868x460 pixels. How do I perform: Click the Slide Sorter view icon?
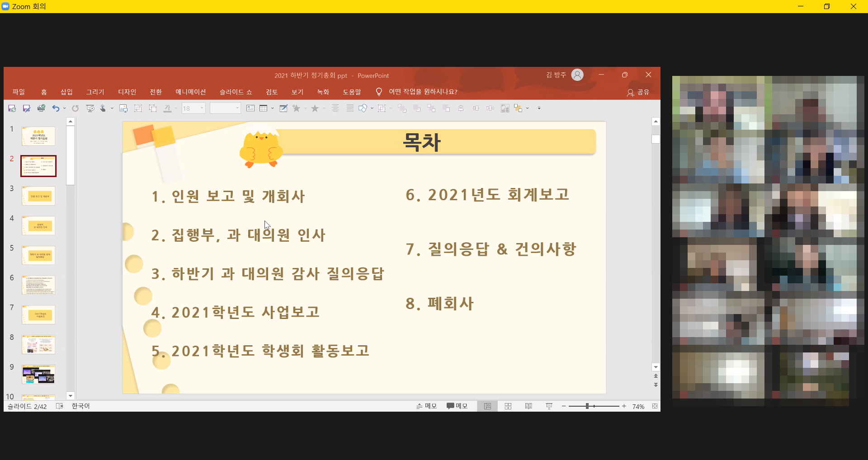(x=508, y=406)
